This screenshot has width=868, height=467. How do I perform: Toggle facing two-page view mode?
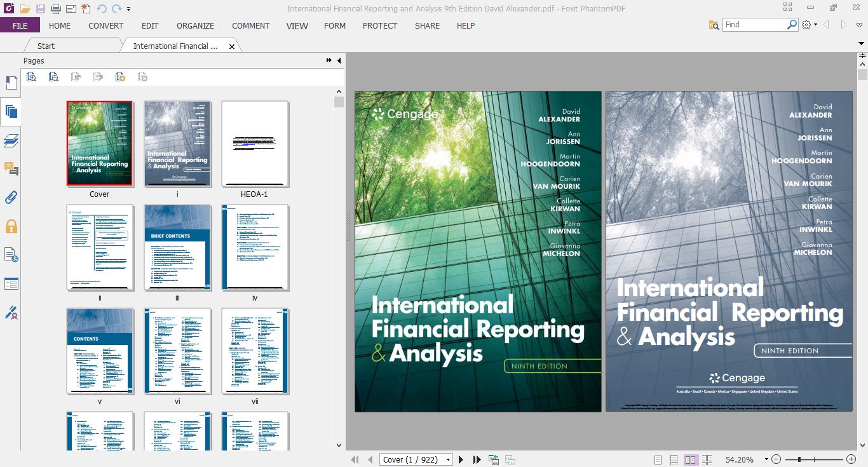tap(690, 459)
